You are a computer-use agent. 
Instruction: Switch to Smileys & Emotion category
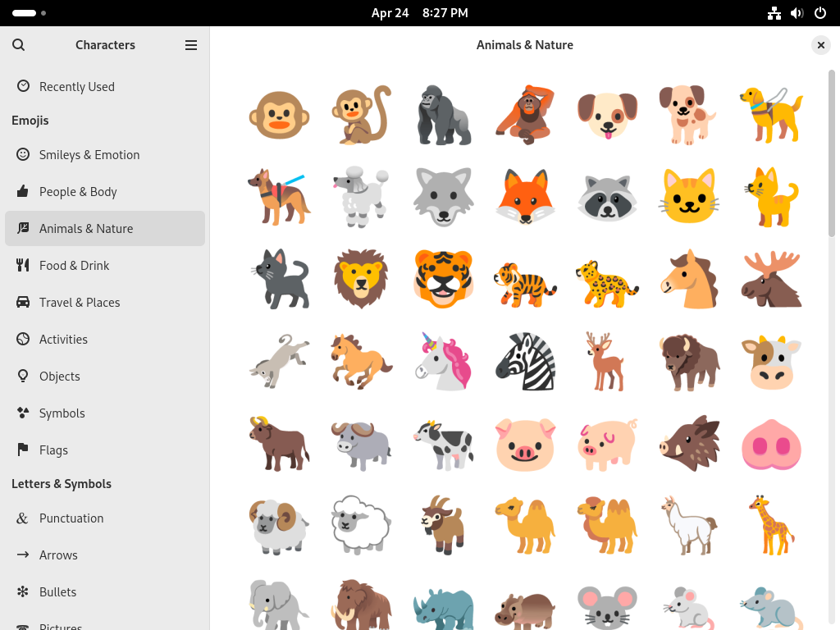point(105,155)
